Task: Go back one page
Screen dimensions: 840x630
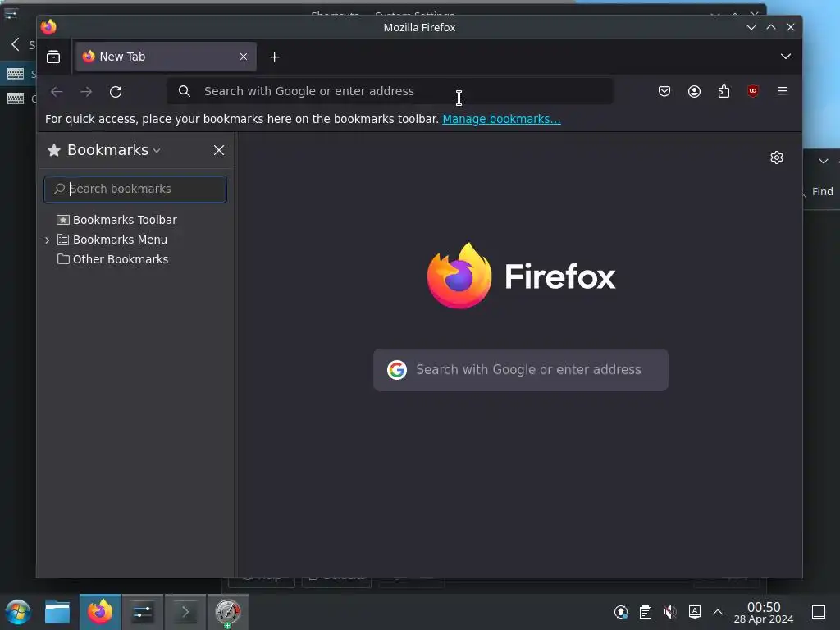Action: click(57, 92)
